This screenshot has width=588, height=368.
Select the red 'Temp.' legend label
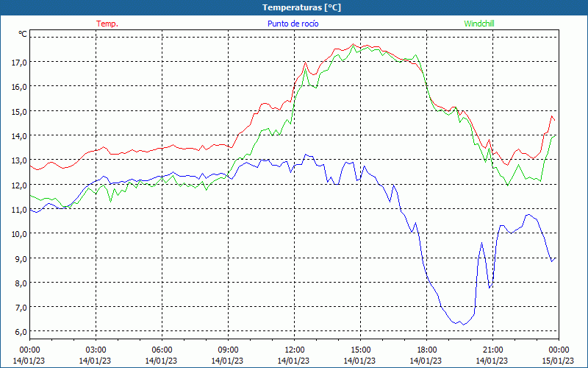(x=107, y=24)
